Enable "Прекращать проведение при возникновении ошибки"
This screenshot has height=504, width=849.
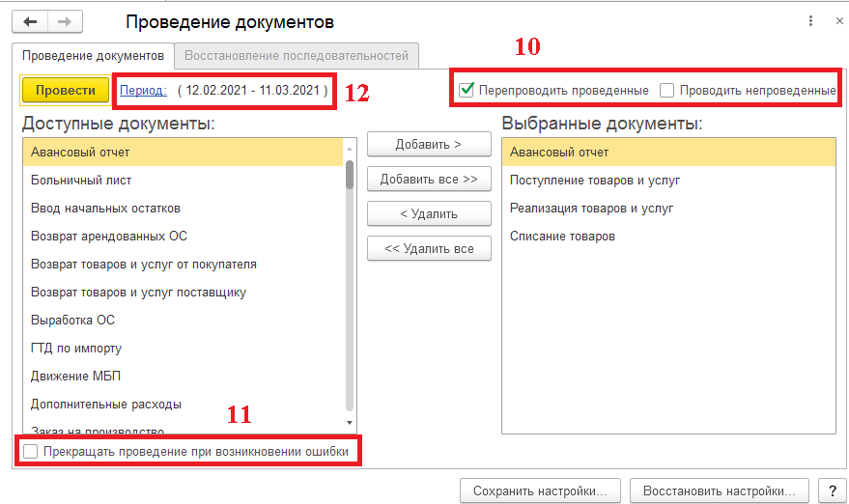point(32,451)
